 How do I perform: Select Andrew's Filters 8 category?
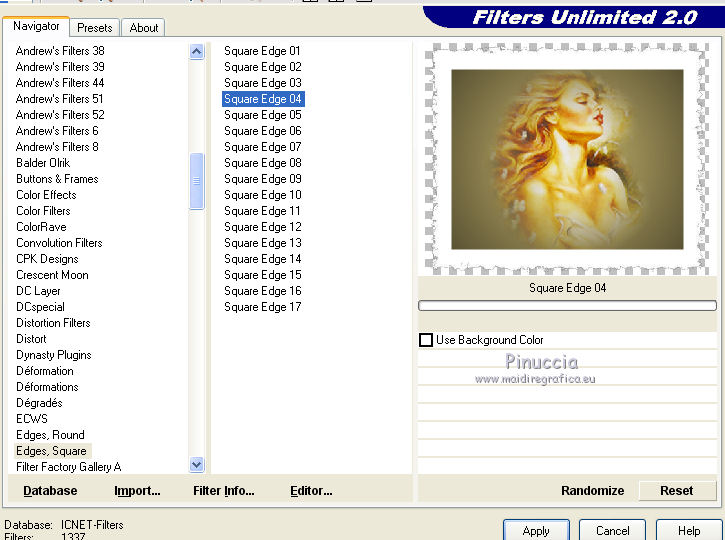coord(57,147)
